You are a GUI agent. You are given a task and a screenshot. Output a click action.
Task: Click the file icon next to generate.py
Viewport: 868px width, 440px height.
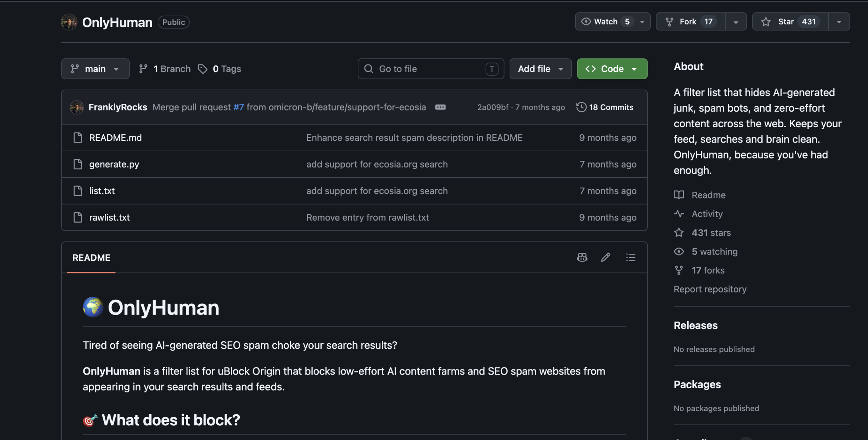click(x=78, y=164)
